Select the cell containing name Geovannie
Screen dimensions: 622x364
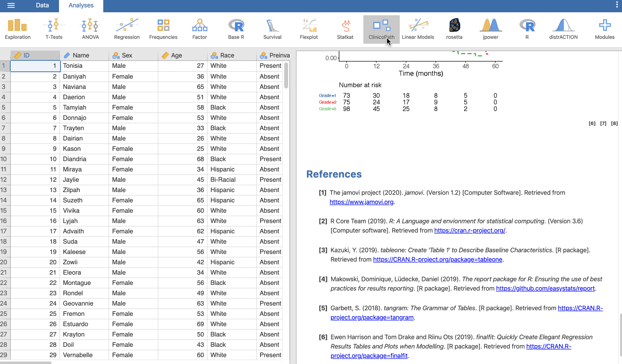[84, 303]
